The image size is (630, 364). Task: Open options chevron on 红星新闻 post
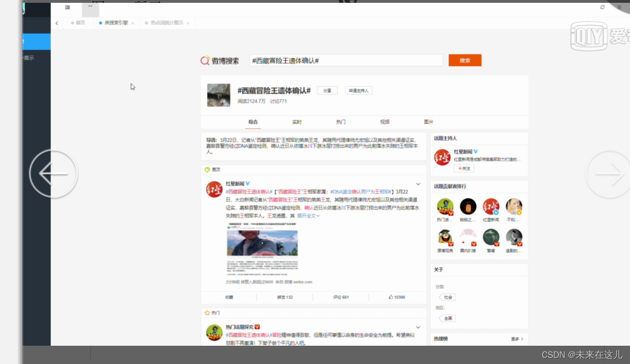[x=418, y=184]
